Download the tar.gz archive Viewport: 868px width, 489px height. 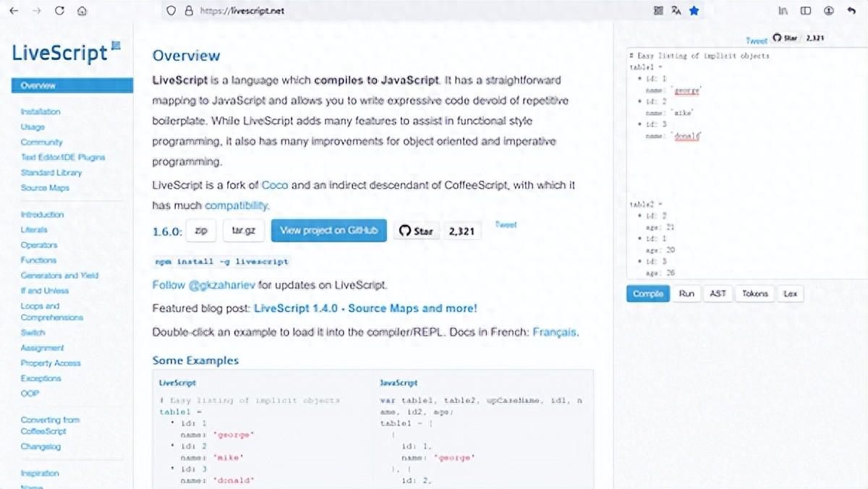click(x=244, y=231)
